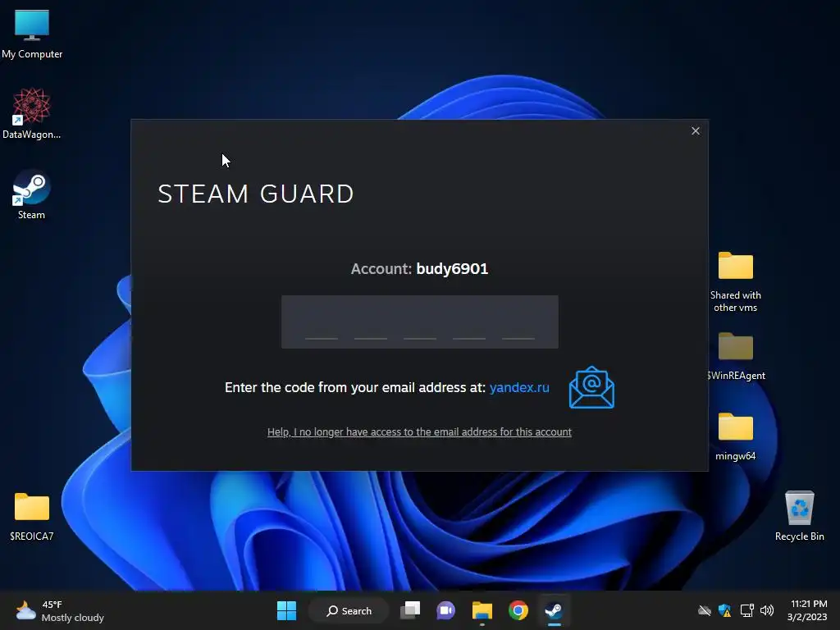Image resolution: width=840 pixels, height=630 pixels.
Task: Open Windows Security tray icon with warning
Action: pos(725,610)
